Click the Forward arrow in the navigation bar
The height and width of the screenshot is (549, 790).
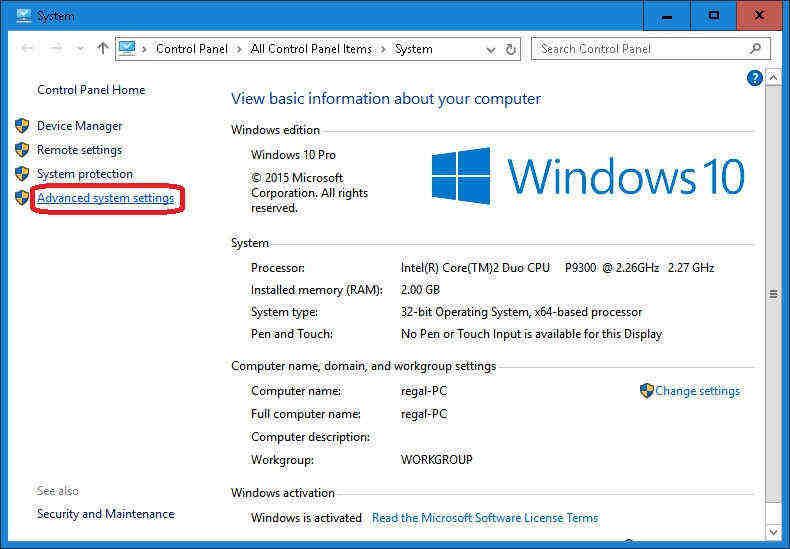(x=56, y=49)
